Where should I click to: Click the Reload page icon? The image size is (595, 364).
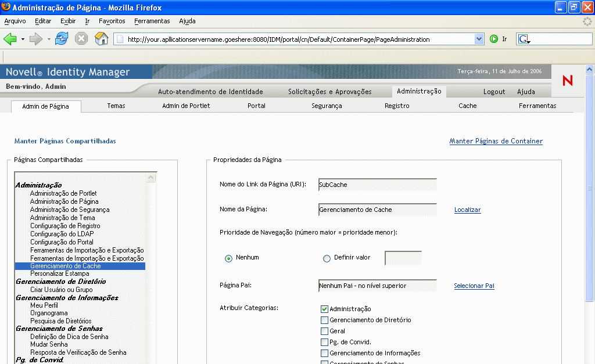(62, 39)
